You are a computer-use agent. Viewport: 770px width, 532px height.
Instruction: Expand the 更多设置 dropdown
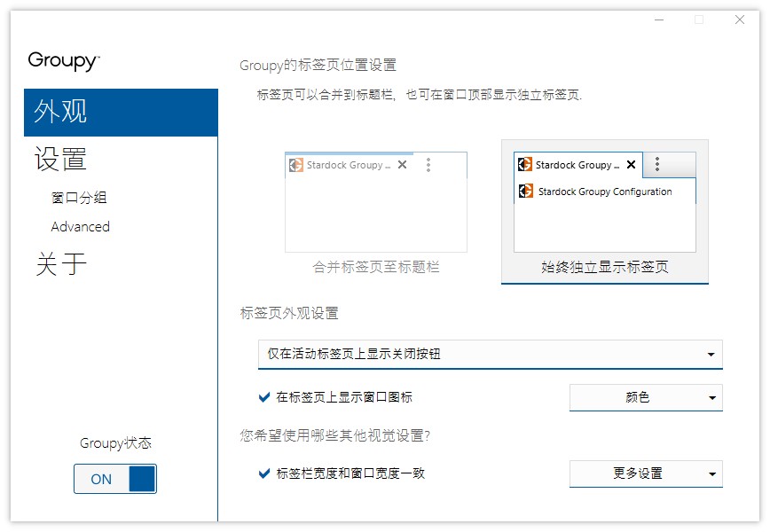click(645, 473)
